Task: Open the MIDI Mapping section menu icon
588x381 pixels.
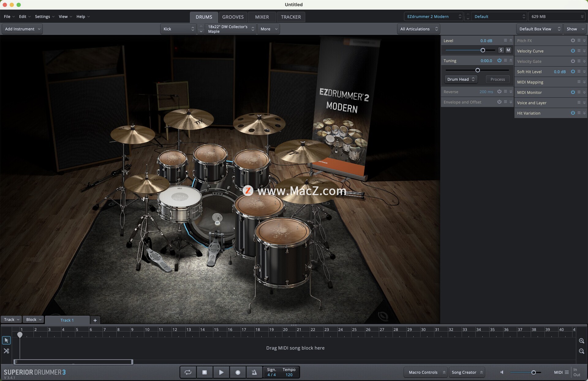Action: click(x=579, y=82)
